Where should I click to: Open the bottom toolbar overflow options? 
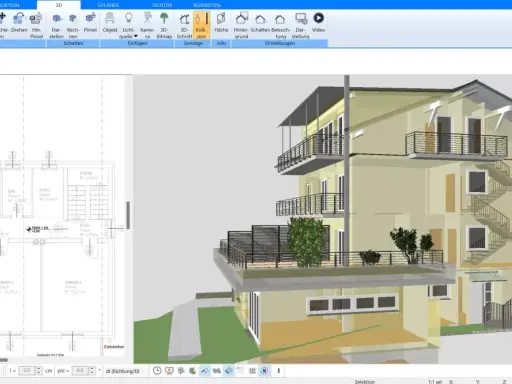(x=279, y=371)
